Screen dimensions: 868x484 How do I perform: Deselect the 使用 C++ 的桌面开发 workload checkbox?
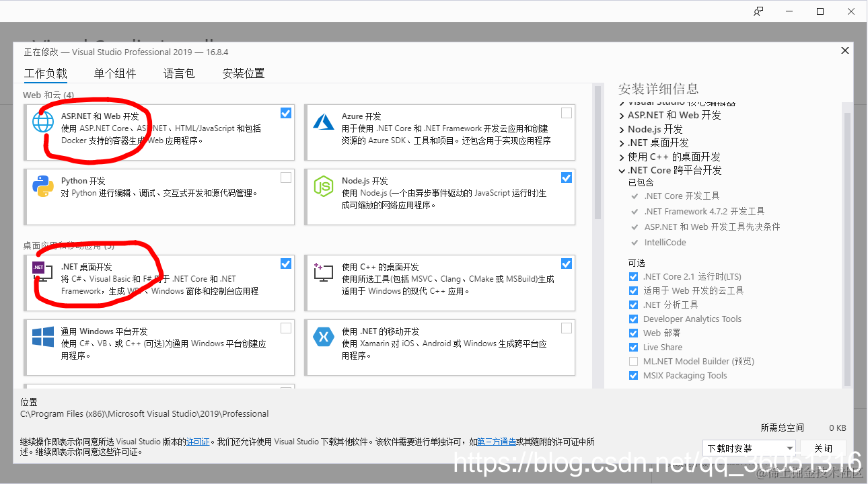click(x=567, y=264)
